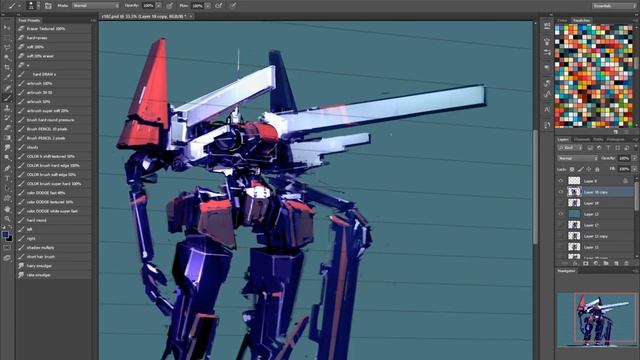Open the Essentials workspace dropdown
Image resolution: width=640 pixels, height=360 pixels.
(x=614, y=6)
